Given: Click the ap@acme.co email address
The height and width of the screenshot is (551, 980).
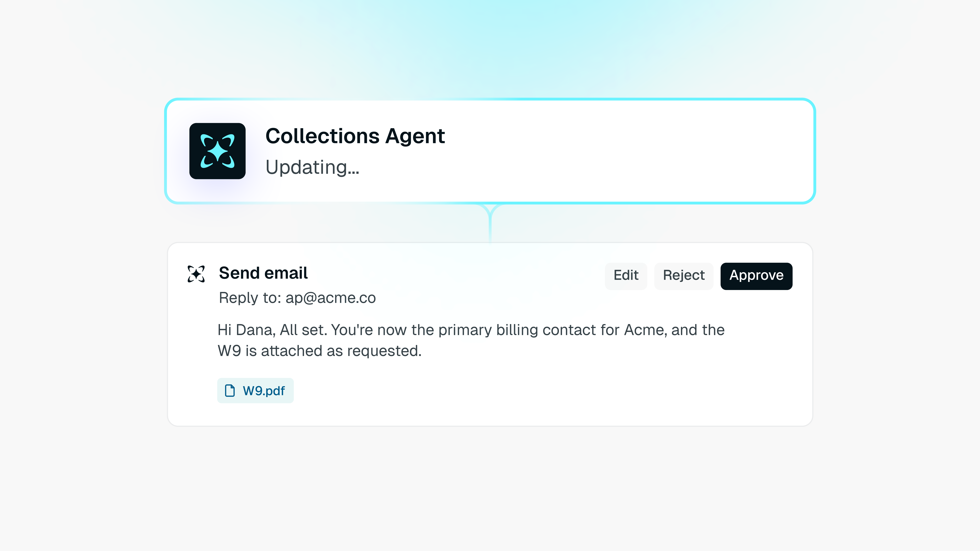Looking at the screenshot, I should pyautogui.click(x=331, y=298).
